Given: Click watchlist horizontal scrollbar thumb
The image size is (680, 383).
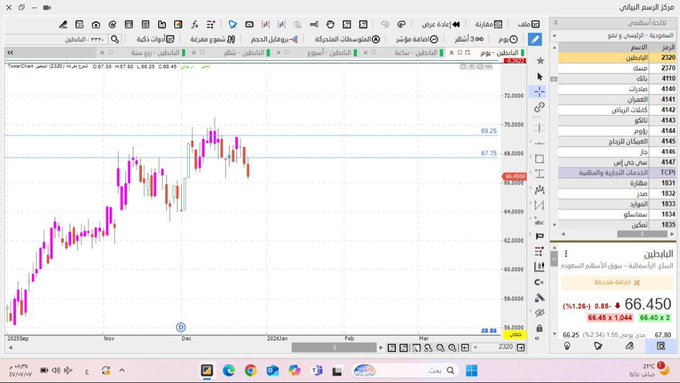Looking at the screenshot, I should pyautogui.click(x=642, y=234).
